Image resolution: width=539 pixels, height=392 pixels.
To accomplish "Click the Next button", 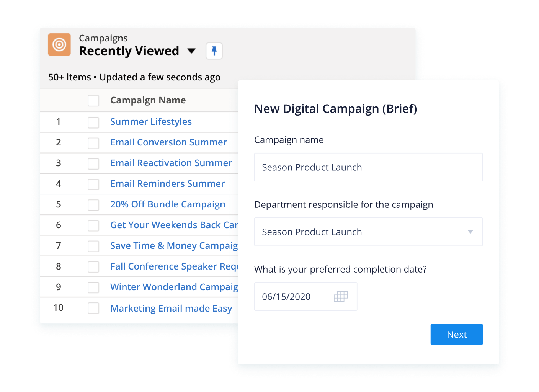I will [456, 335].
